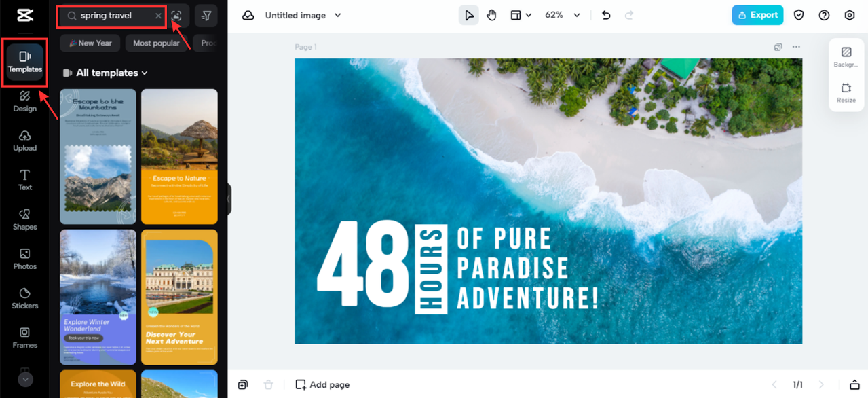The height and width of the screenshot is (398, 868).
Task: Open the canvas layout options icon
Action: coord(516,15)
